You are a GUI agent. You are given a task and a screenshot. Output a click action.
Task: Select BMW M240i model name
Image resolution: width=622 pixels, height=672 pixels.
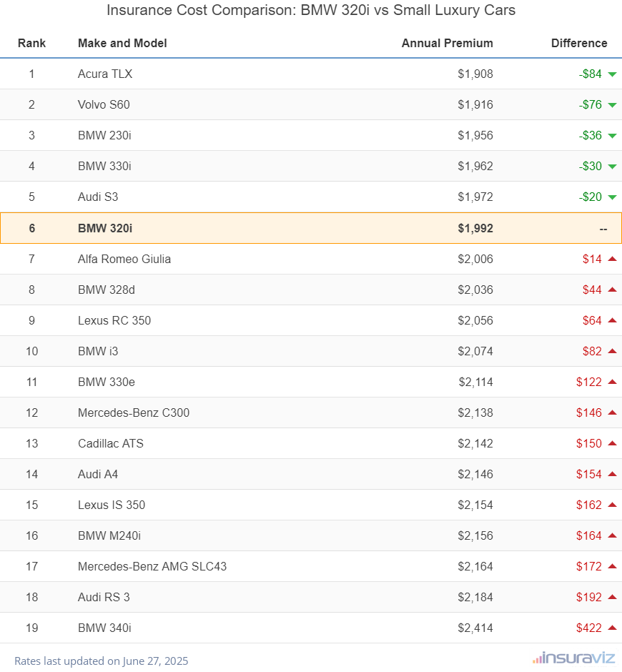[109, 535]
